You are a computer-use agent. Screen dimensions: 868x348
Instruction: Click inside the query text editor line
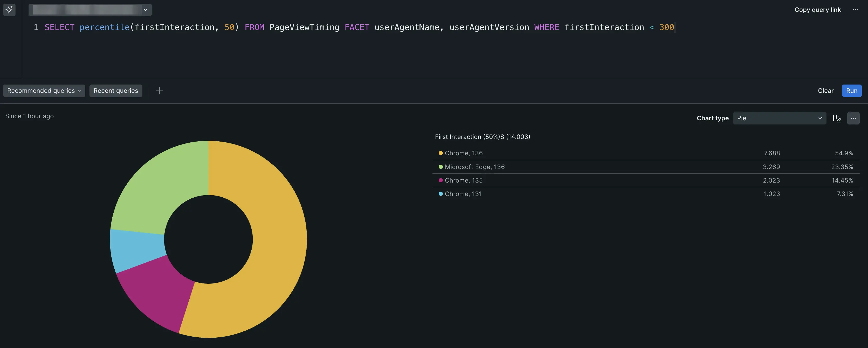pyautogui.click(x=337, y=27)
